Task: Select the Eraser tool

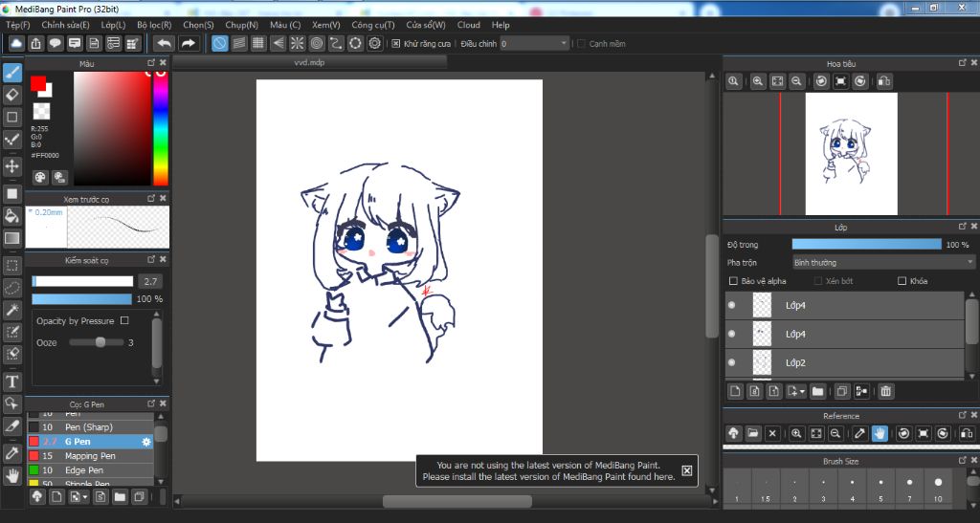Action: click(11, 95)
